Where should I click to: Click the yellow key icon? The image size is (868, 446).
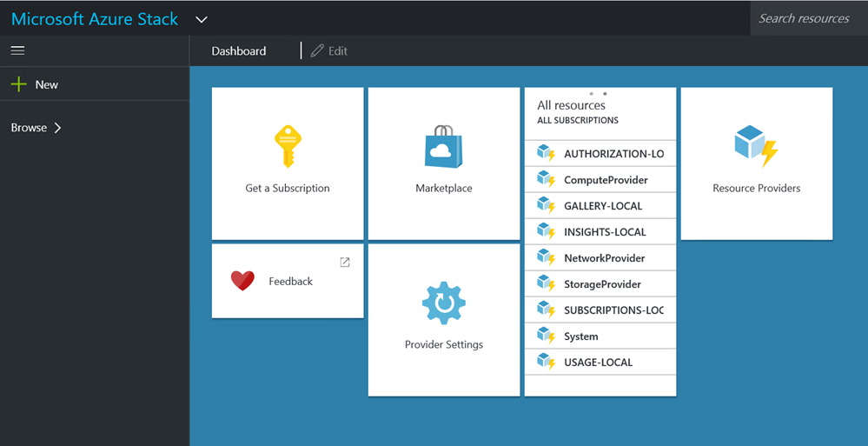click(x=288, y=146)
